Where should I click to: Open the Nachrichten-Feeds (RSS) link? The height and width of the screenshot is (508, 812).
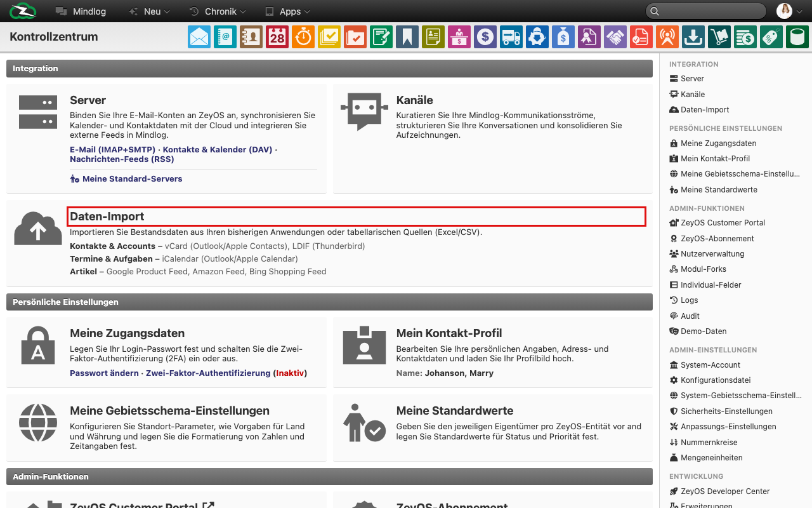122,159
